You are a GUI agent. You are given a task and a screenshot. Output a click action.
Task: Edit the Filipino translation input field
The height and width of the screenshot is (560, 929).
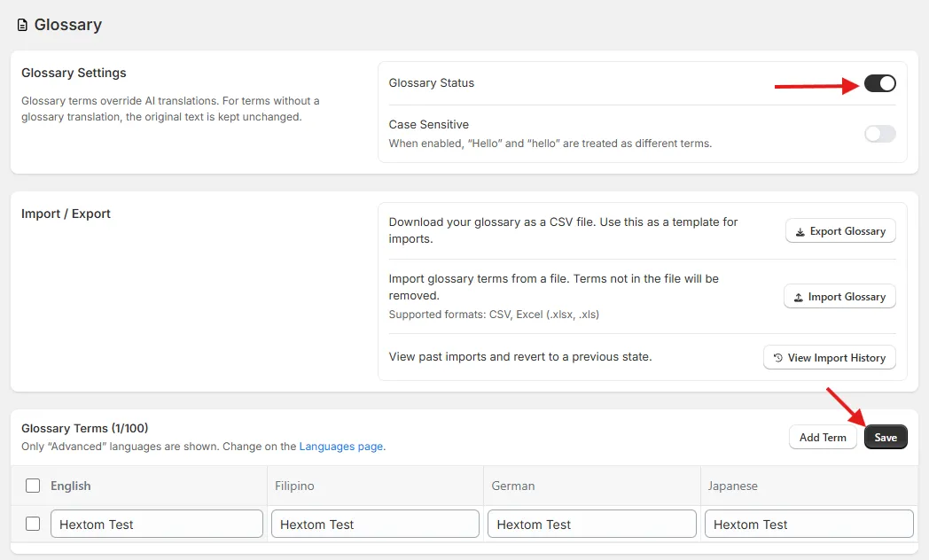point(375,524)
